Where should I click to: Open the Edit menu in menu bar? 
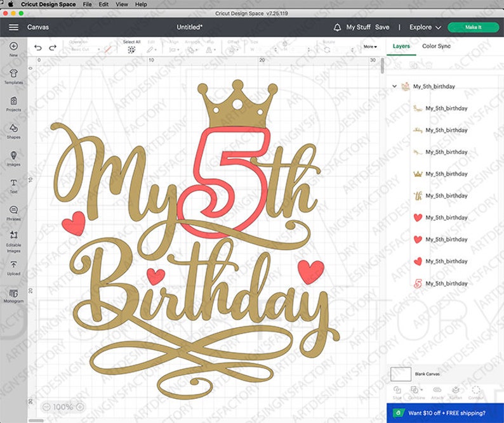tap(103, 4)
